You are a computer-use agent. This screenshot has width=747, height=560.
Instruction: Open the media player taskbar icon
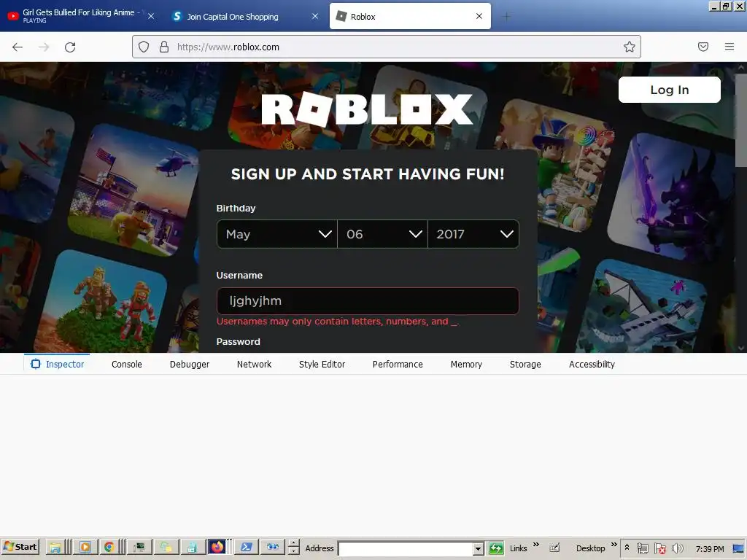click(85, 548)
